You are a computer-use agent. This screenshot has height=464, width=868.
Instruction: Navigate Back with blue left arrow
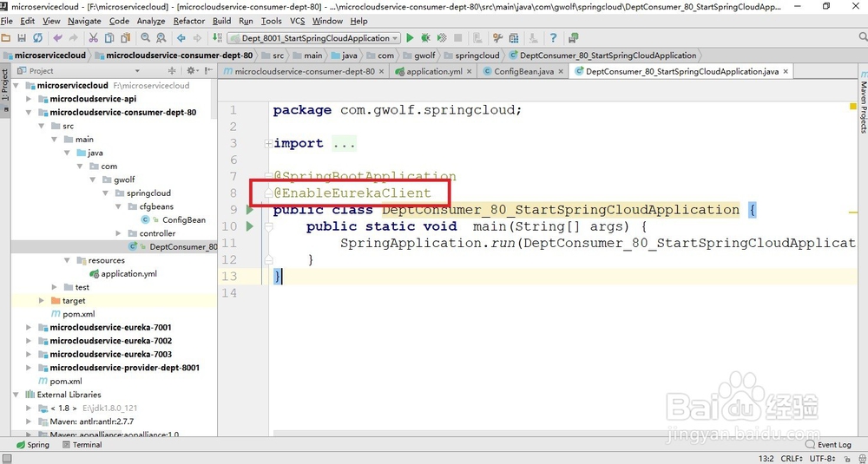[x=181, y=38]
